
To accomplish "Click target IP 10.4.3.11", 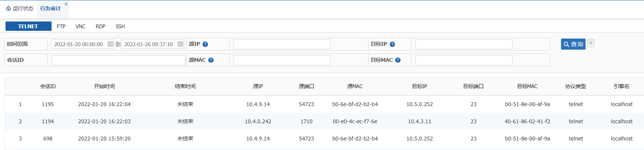I will 420,121.
